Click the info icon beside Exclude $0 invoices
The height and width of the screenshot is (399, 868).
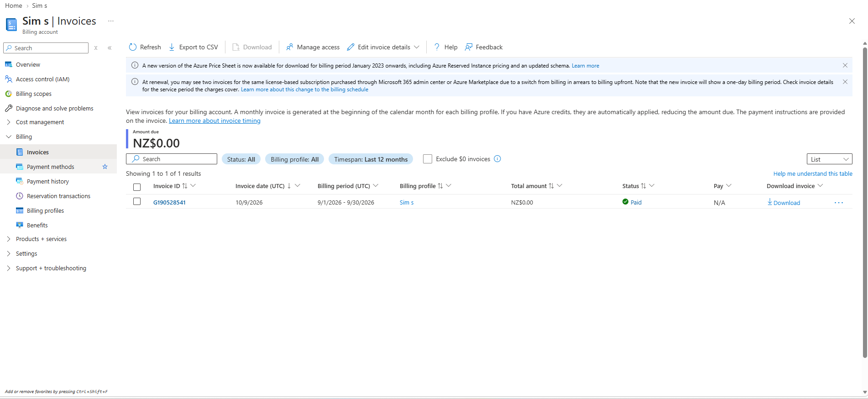pos(497,159)
